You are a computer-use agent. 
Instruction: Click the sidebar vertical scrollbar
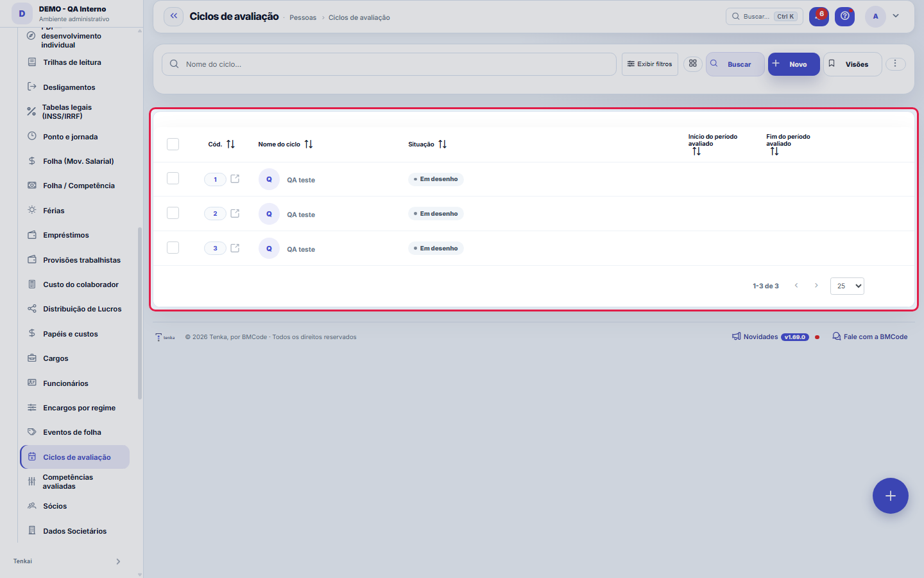click(140, 313)
